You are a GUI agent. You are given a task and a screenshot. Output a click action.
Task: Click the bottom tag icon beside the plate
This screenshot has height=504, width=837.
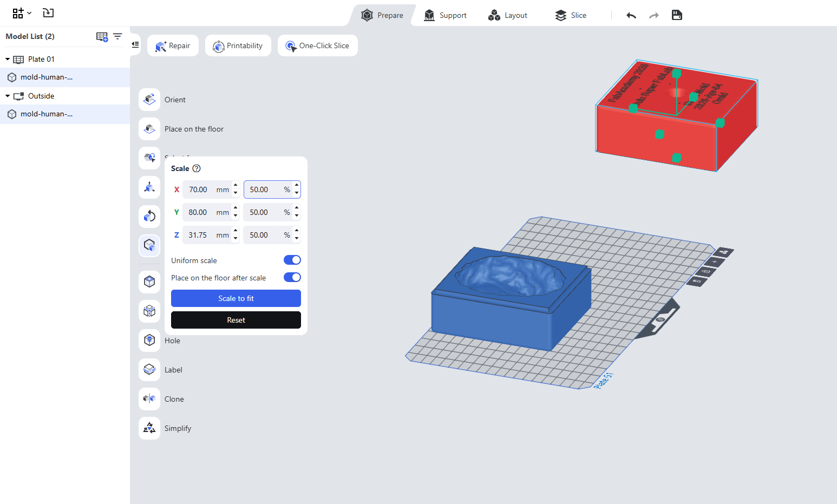697,281
